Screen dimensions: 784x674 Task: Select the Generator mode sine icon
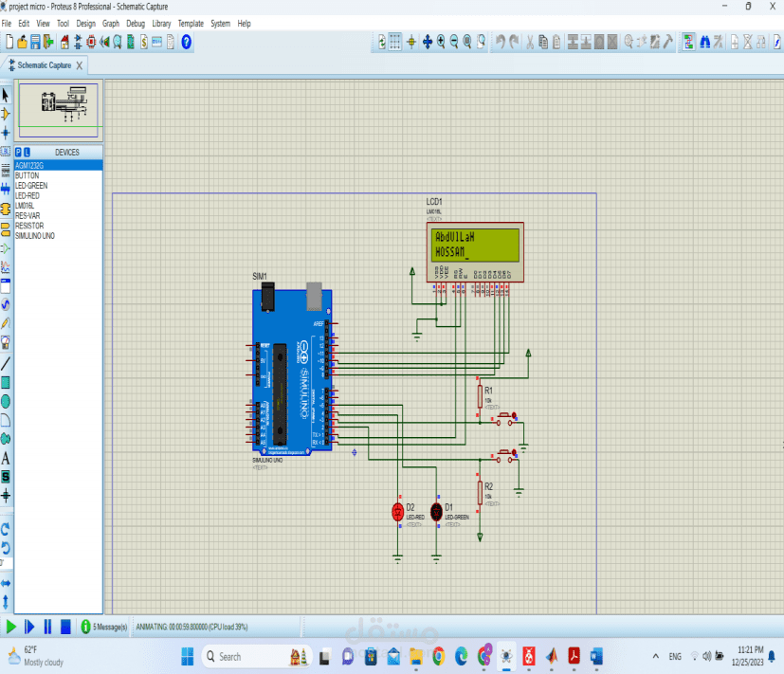[x=6, y=304]
